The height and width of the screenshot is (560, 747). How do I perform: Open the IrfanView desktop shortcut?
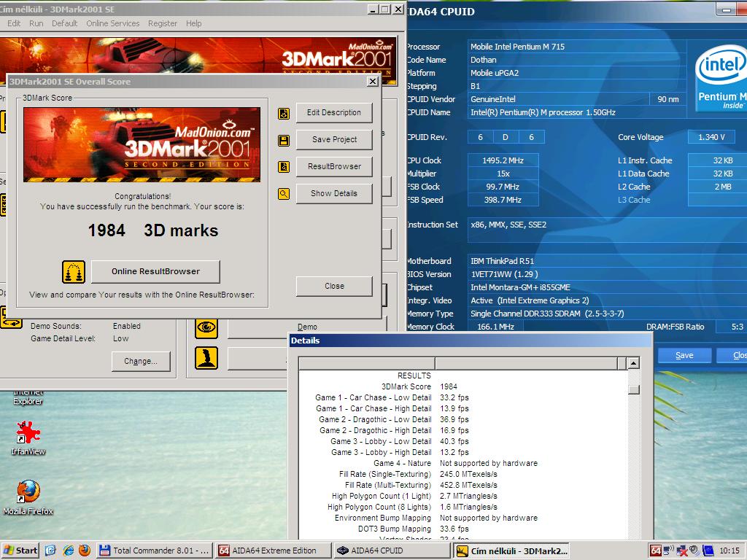(28, 438)
